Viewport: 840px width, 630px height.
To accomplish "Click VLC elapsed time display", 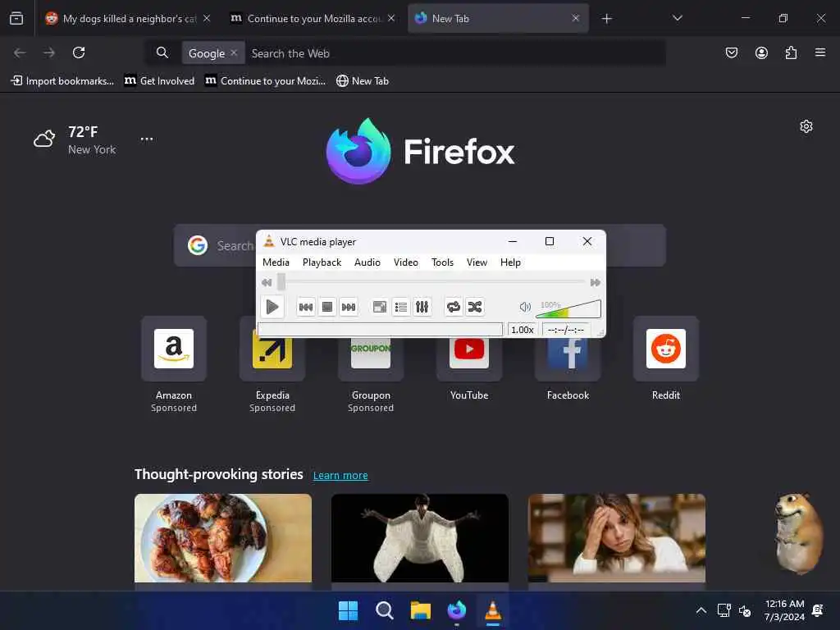I will coord(566,330).
